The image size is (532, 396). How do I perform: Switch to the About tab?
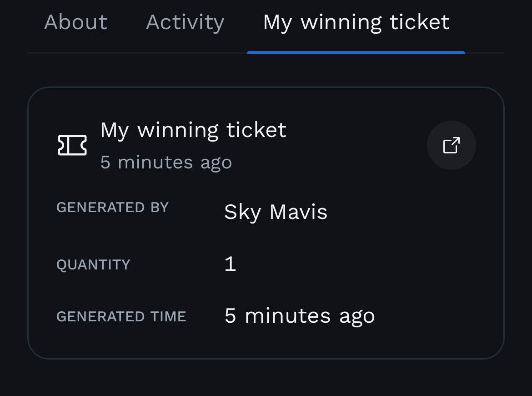pyautogui.click(x=75, y=22)
